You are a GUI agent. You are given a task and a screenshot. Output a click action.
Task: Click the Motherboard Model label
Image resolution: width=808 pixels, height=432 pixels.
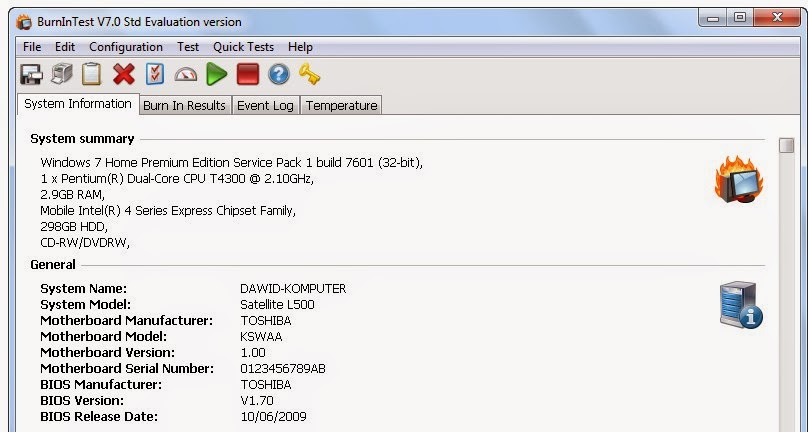[x=104, y=337]
